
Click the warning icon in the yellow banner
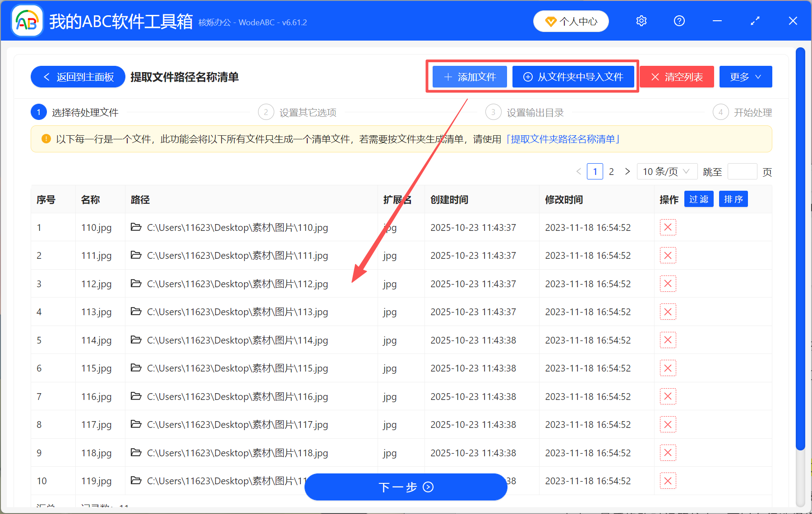(46, 139)
